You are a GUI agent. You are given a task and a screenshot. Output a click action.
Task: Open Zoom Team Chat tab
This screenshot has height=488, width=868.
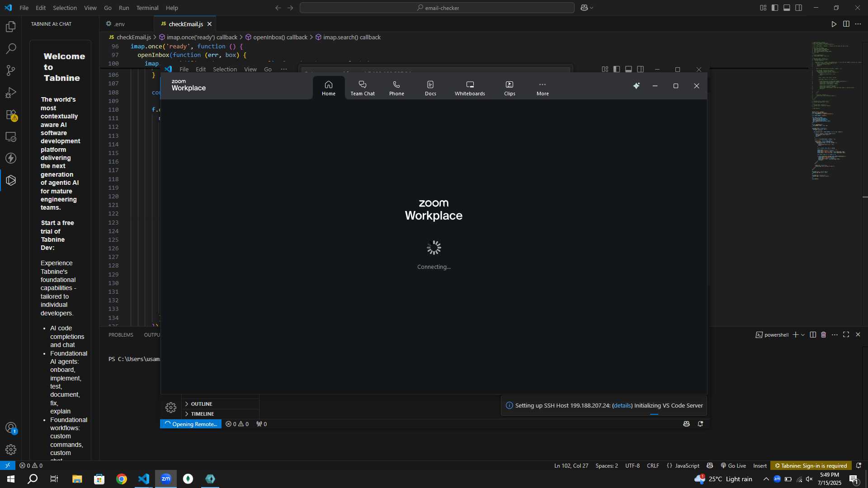coord(363,88)
